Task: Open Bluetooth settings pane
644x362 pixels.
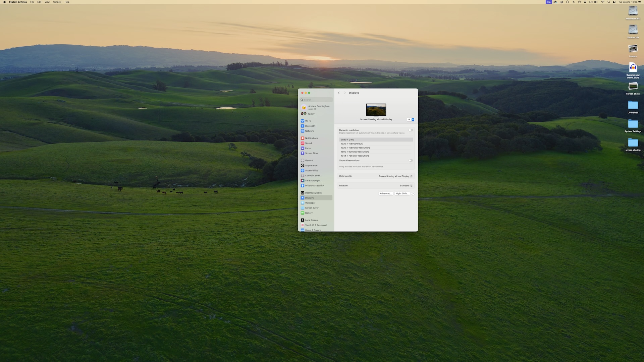Action: 310,126
